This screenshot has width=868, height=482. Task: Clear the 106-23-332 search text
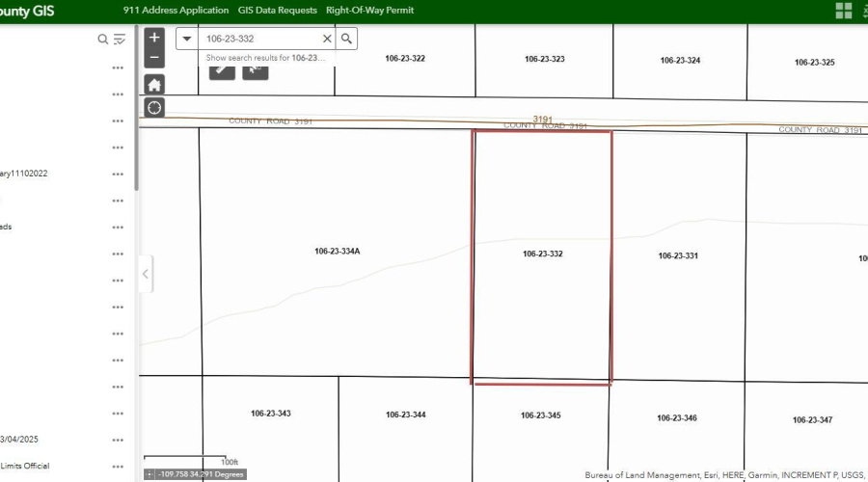point(327,39)
